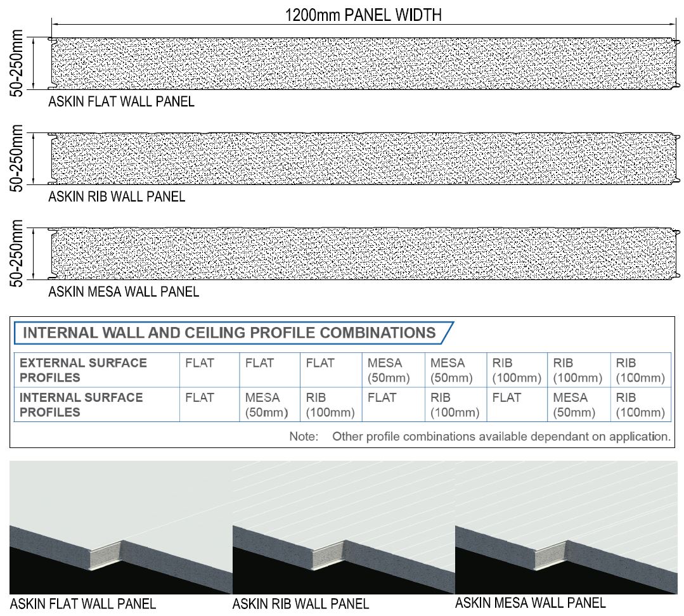Viewport: 684px width, 616px height.
Task: Select the 50-250mm thickness label beside flat panel drawing
Action: point(16,63)
